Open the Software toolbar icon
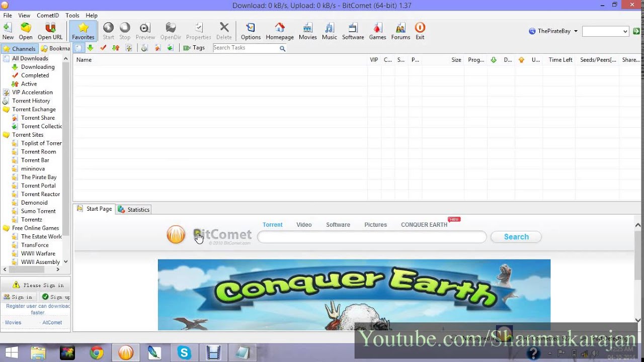The image size is (644, 362). pos(353,31)
